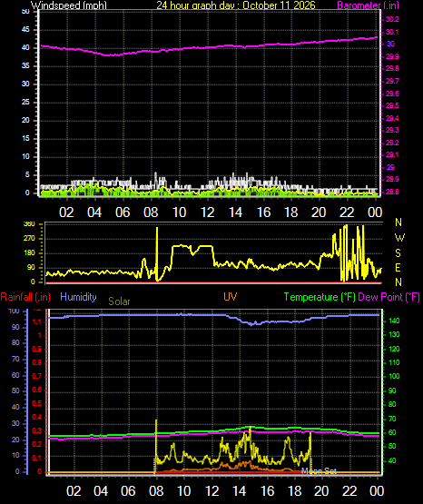This screenshot has width=423, height=504.
Task: Select the olive "Solar" legend label
Action: 119,301
